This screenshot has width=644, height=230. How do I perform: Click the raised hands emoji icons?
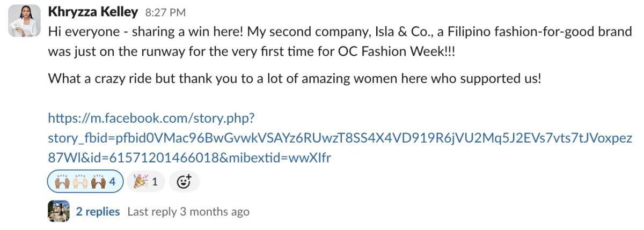pos(79,182)
